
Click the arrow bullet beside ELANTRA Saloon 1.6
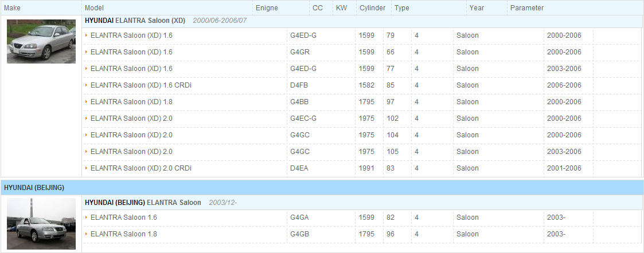tap(86, 218)
